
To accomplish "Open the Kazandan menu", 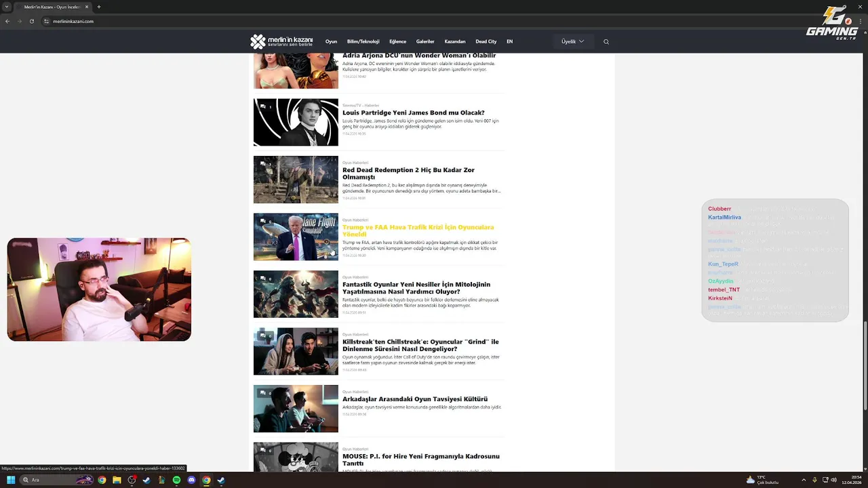I will (455, 41).
